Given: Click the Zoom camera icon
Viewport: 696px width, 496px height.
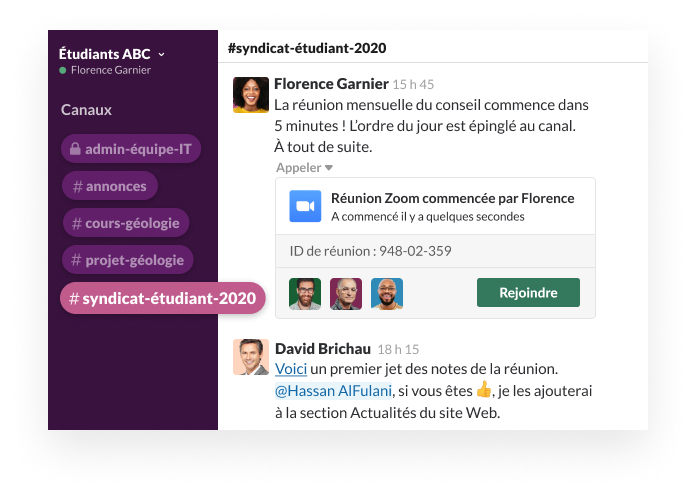Looking at the screenshot, I should (305, 206).
